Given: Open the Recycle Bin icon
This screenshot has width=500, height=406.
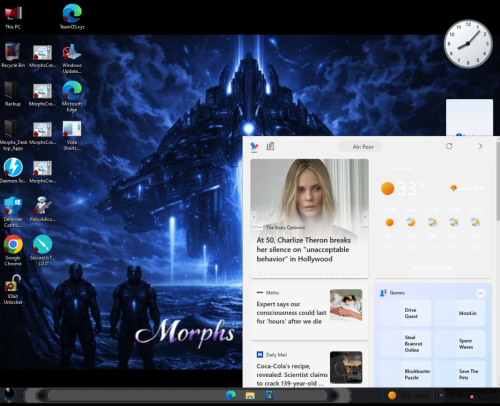Looking at the screenshot, I should tap(13, 55).
